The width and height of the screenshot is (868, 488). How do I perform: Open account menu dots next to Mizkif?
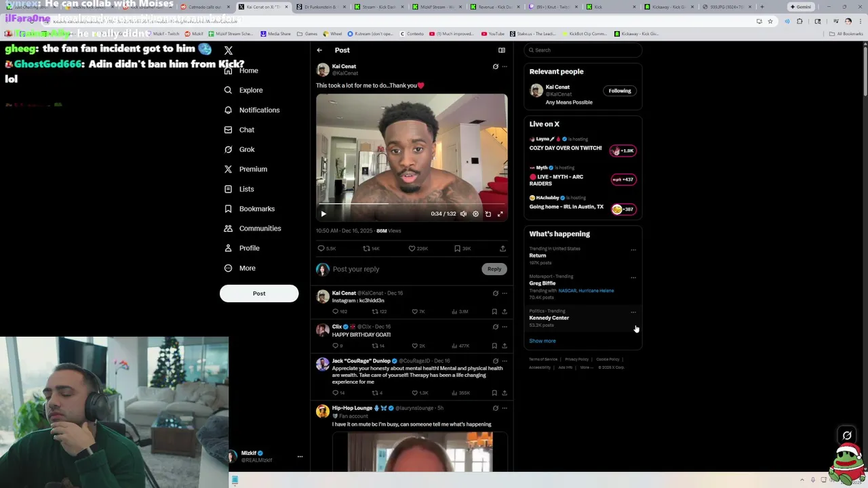300,457
